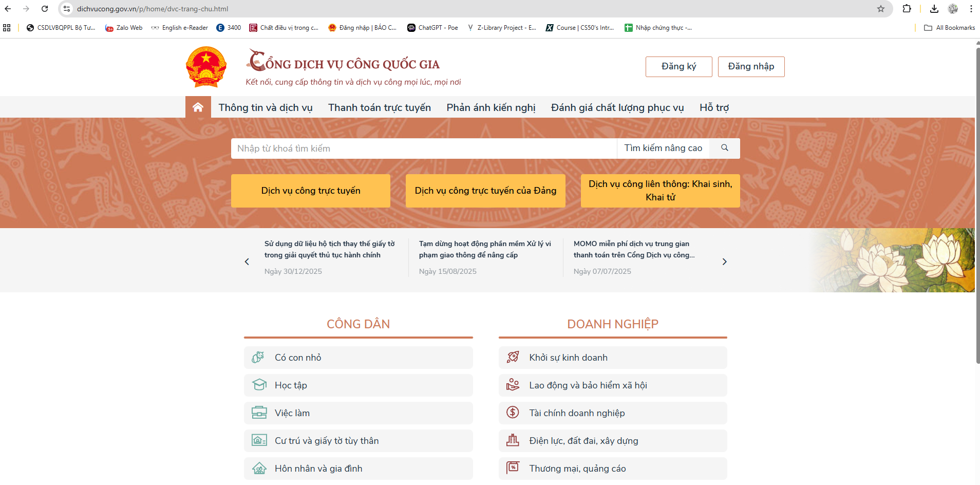Screen dimensions: 980x485
Task: Bookmark this page with the star icon
Action: (880, 9)
